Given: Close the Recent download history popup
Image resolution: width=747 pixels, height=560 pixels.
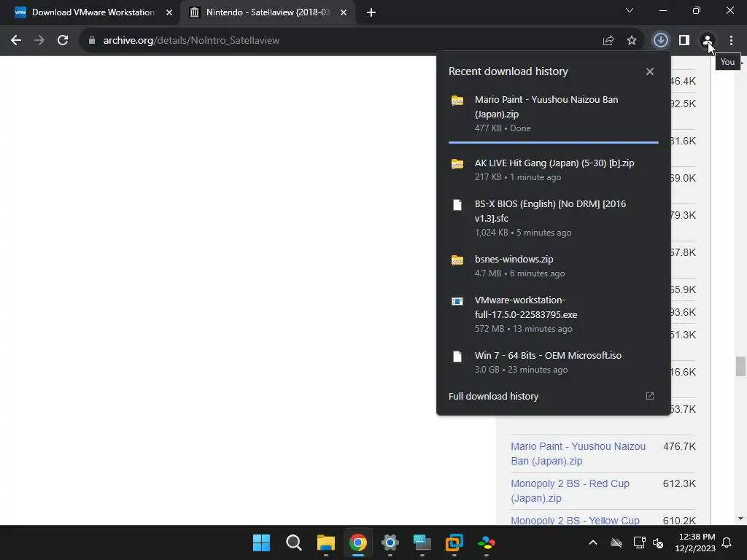Looking at the screenshot, I should [x=650, y=71].
